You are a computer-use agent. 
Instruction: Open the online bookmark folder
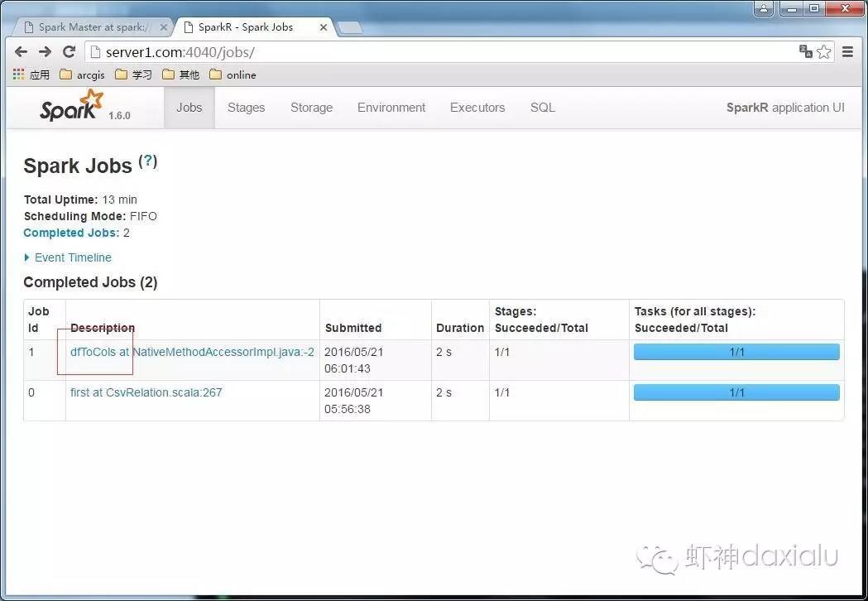pyautogui.click(x=233, y=75)
